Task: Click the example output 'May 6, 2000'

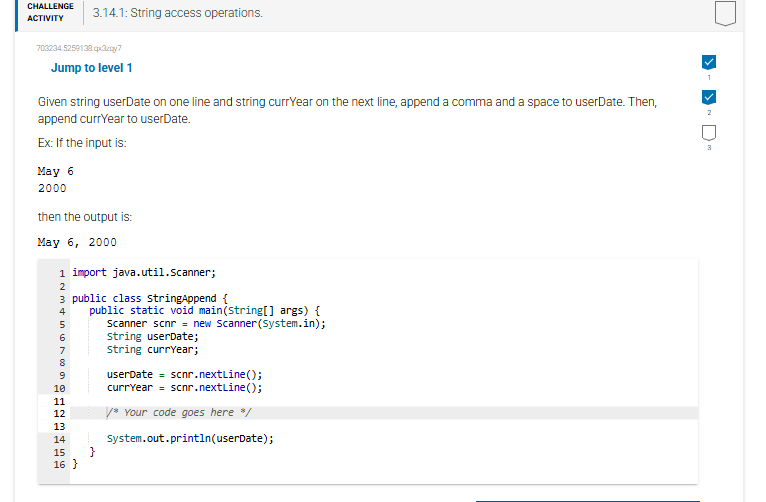Action: coord(77,242)
